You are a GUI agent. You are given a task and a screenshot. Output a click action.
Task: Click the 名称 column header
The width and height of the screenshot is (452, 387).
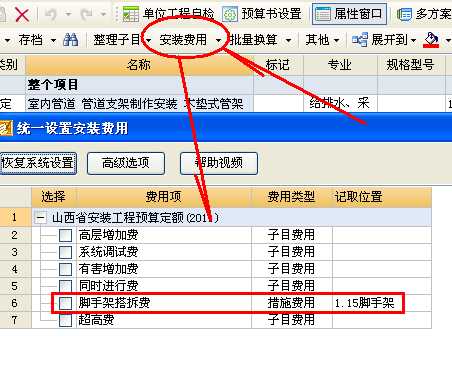(x=139, y=65)
